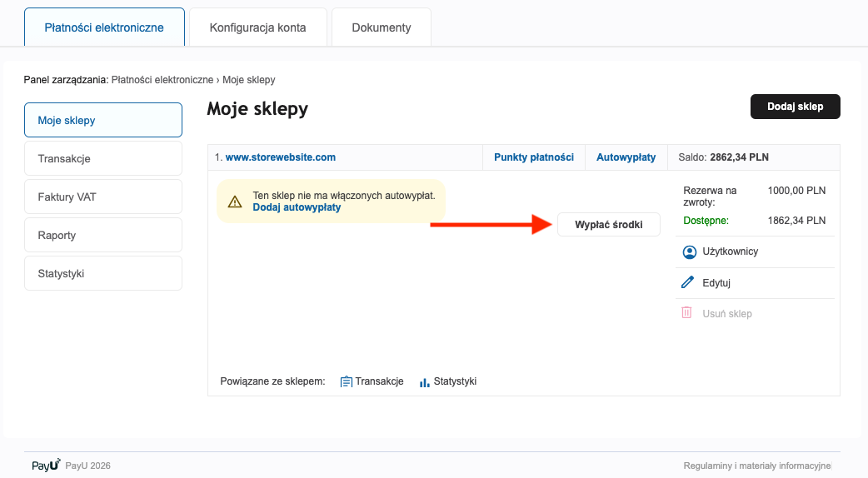Click the Usuń sklep trash icon
Viewport: 868px width, 478px height.
click(x=687, y=313)
